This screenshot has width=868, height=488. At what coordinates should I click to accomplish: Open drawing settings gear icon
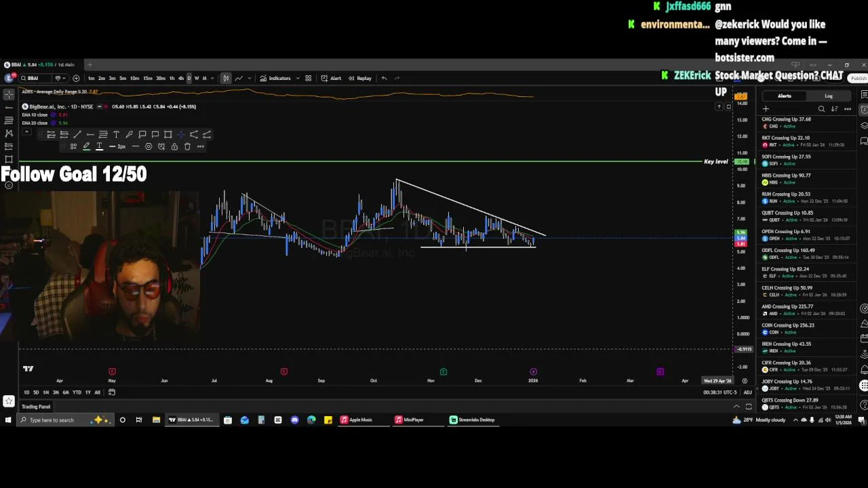pos(149,146)
